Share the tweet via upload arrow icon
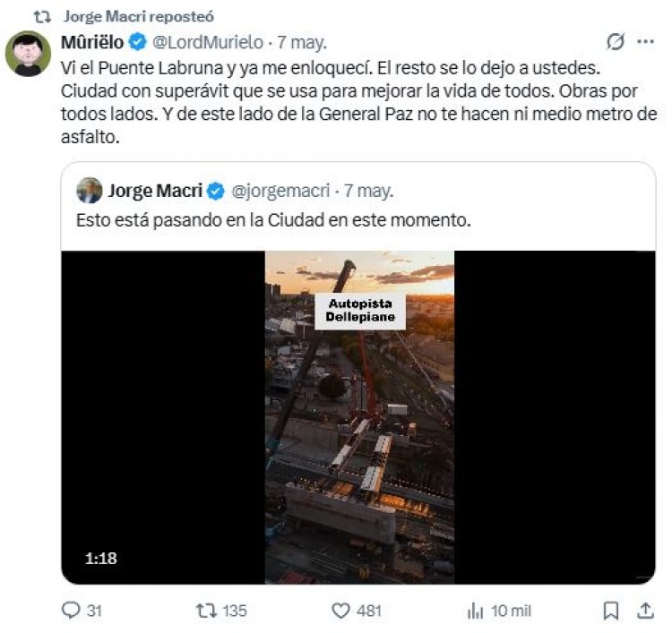Image resolution: width=672 pixels, height=633 pixels. (x=644, y=611)
